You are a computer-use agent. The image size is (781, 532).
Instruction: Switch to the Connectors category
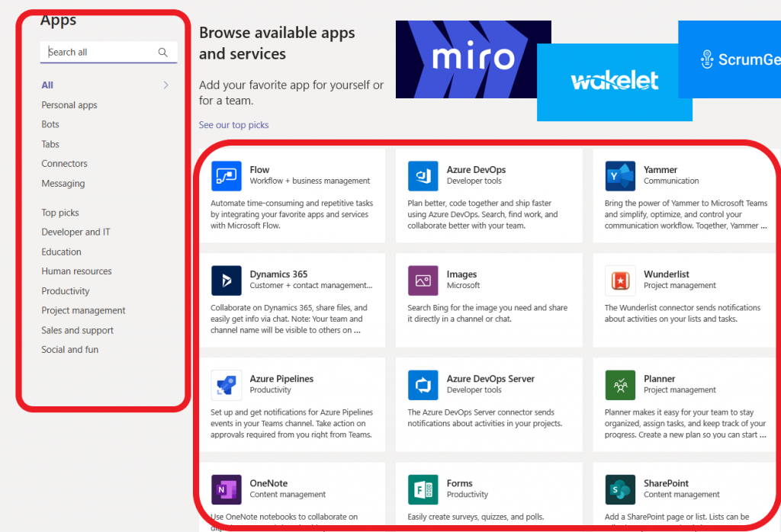tap(64, 163)
